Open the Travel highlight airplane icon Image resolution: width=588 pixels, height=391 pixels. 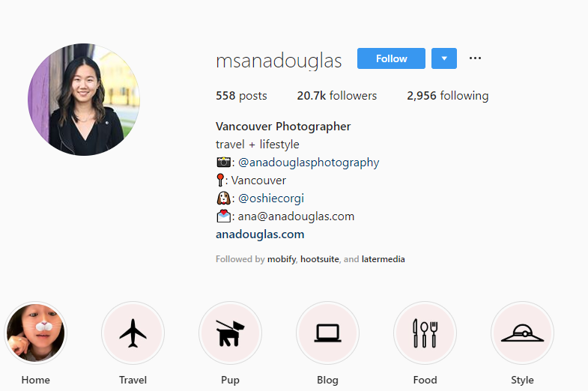click(133, 333)
